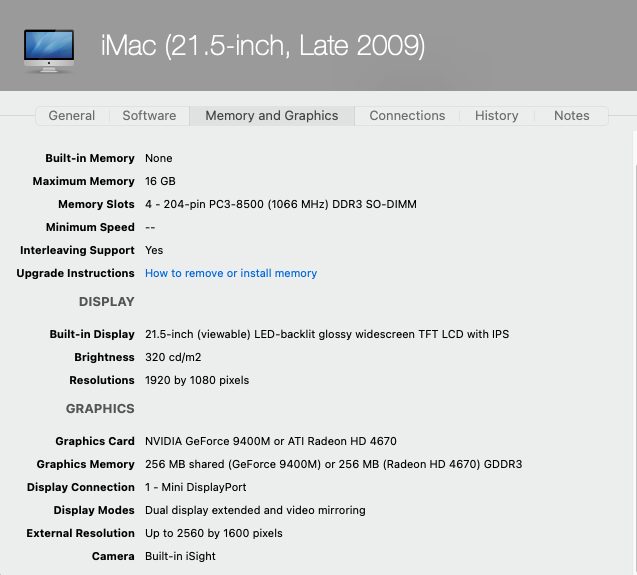637x575 pixels.
Task: Click the title 'iMac (21.5-inch, Late 2009)'
Action: click(263, 45)
